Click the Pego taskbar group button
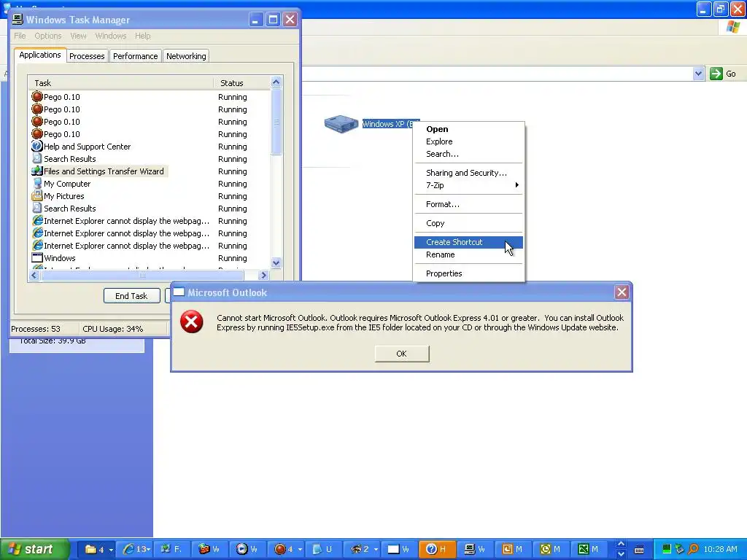Image resolution: width=747 pixels, height=560 pixels. [x=285, y=549]
